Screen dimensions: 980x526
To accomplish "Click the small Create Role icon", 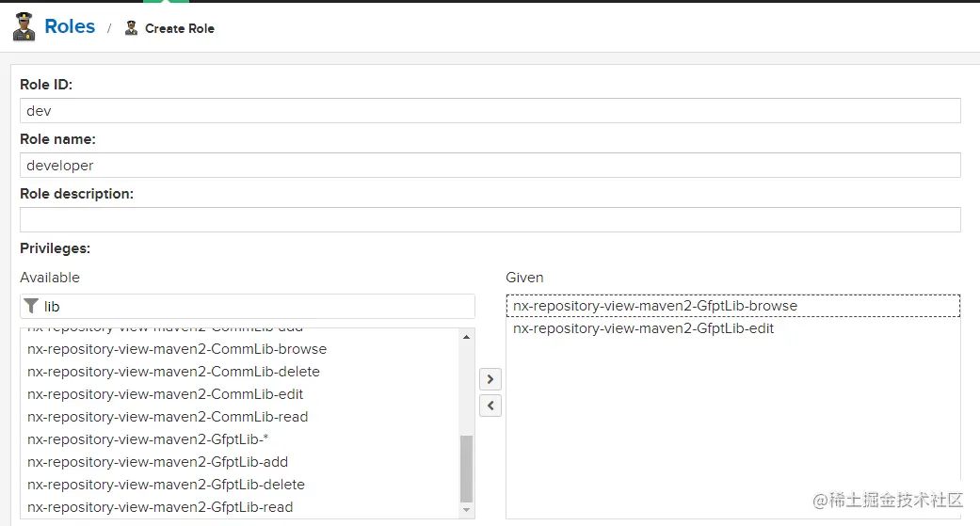I will 131,28.
